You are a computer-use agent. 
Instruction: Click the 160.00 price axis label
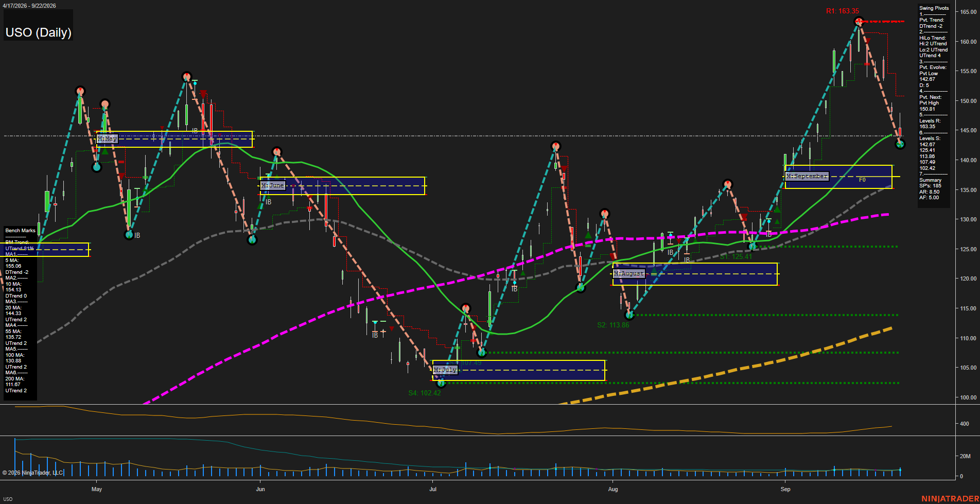(x=968, y=42)
